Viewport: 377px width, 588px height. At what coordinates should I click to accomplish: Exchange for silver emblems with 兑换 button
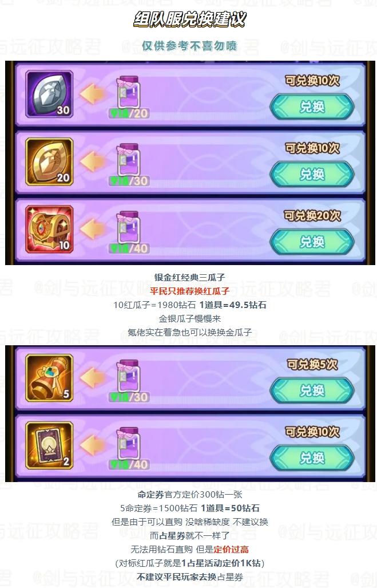(x=312, y=107)
